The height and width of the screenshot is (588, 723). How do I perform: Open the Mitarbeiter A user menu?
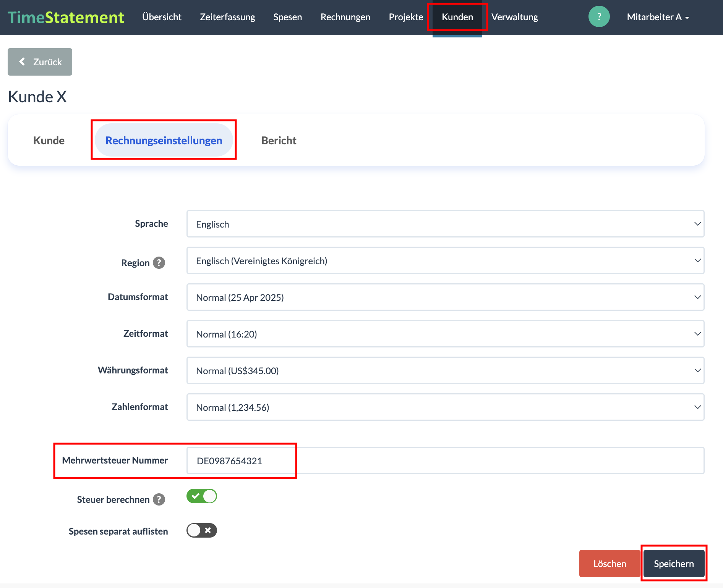click(x=658, y=17)
